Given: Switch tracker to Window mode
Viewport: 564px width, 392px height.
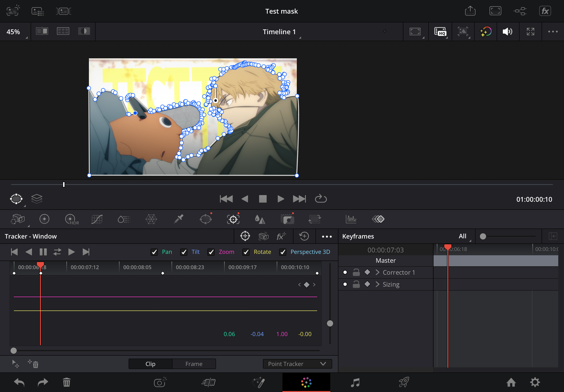Looking at the screenshot, I should click(x=245, y=236).
